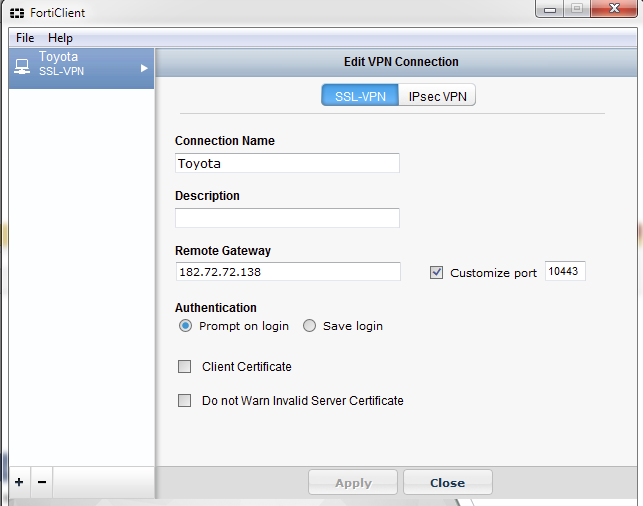Switch to the IPsec VPN tab
The image size is (643, 506).
[438, 96]
